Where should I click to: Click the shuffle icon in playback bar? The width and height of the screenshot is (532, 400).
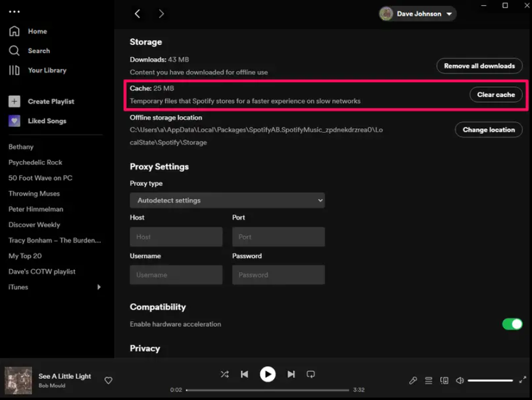tap(224, 374)
